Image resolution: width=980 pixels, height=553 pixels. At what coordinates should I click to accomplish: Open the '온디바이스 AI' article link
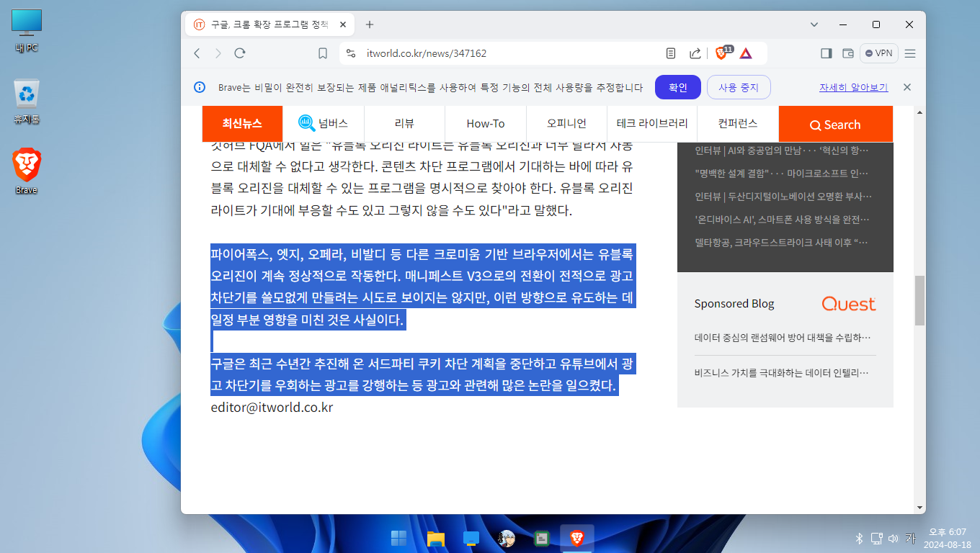point(783,220)
